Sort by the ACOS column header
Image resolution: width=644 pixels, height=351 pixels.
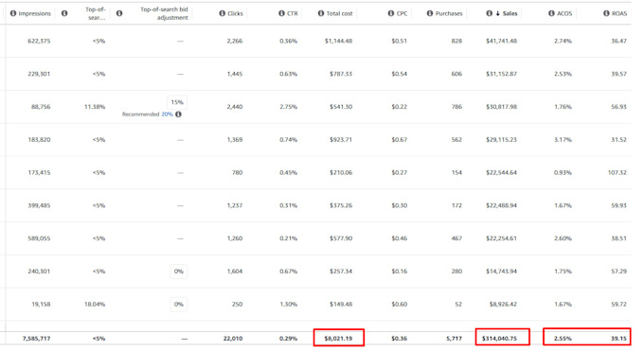[x=564, y=13]
